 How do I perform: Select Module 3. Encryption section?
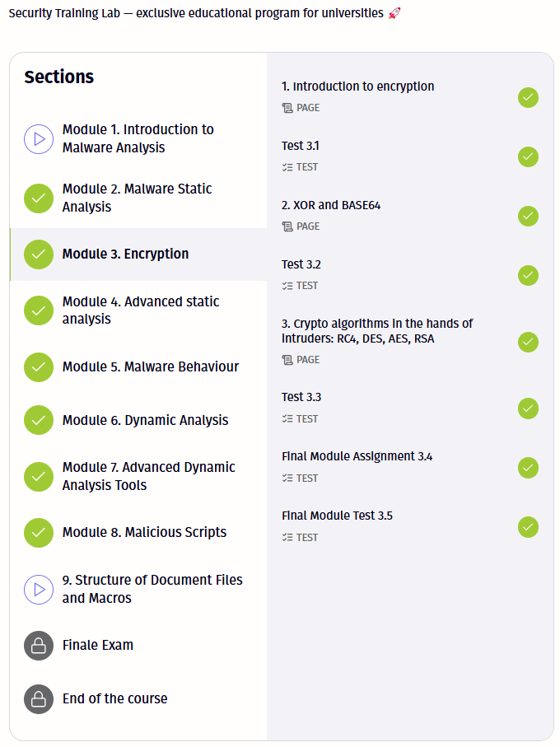(x=125, y=254)
